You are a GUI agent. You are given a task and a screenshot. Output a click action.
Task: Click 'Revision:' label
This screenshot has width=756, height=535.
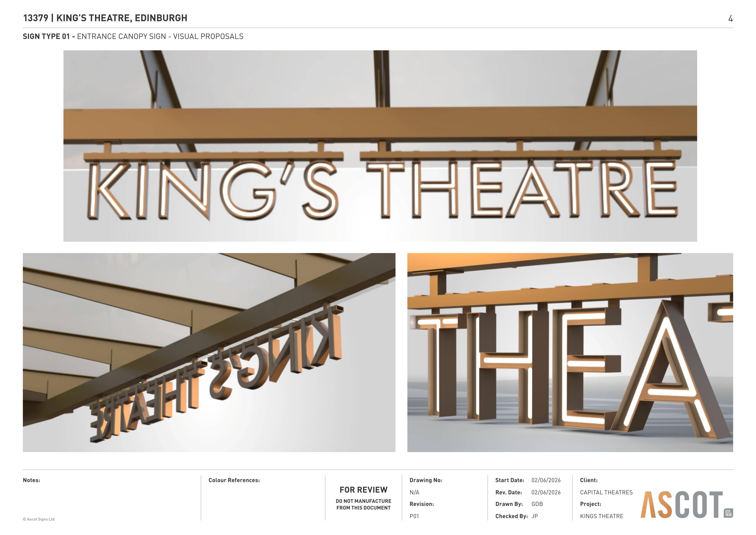click(x=422, y=504)
